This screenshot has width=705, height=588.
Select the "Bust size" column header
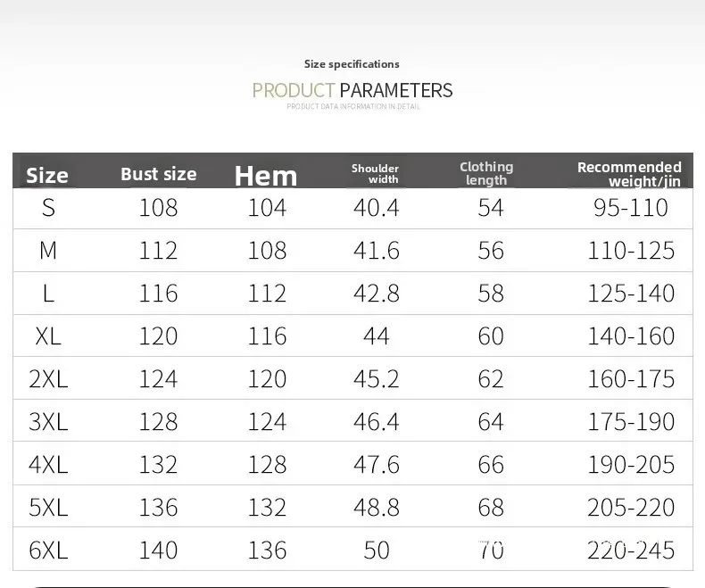[x=158, y=174]
